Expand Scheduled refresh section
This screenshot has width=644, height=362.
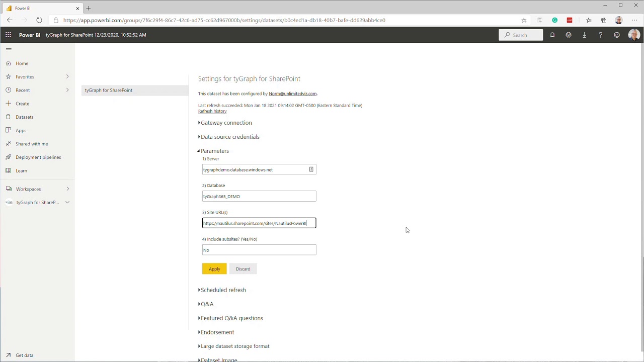pyautogui.click(x=222, y=290)
